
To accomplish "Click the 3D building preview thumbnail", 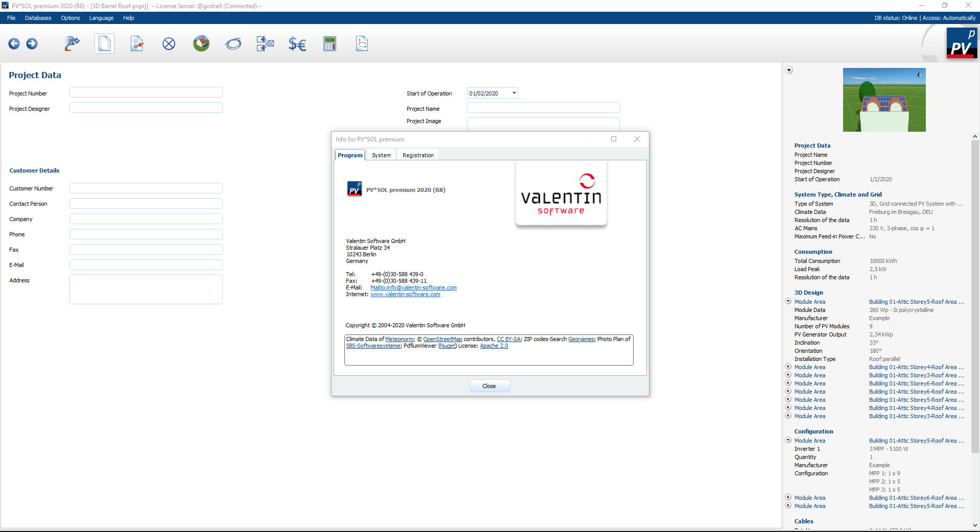I will pos(884,100).
